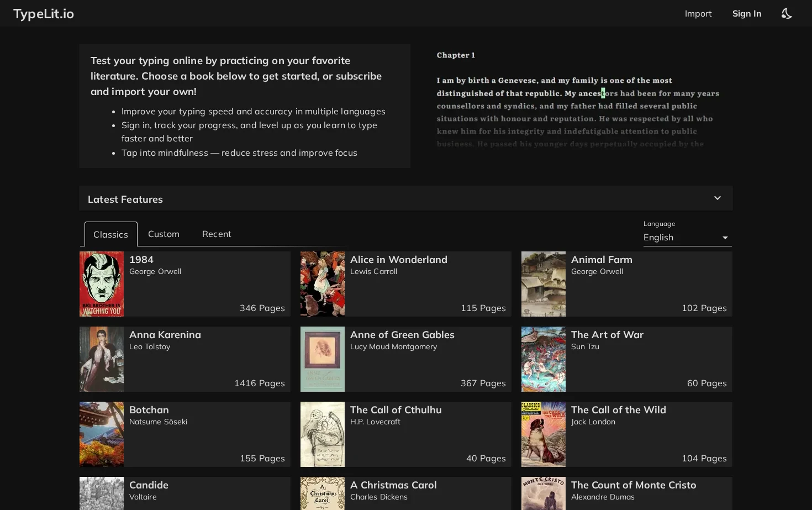The width and height of the screenshot is (812, 510).
Task: Open Animal Farm cover thumbnail
Action: (x=544, y=284)
